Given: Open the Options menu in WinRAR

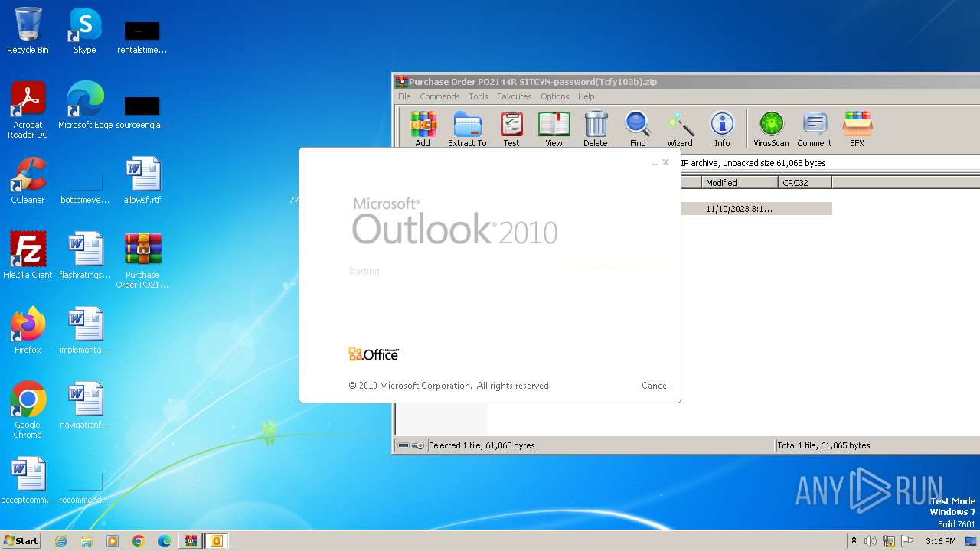Looking at the screenshot, I should (555, 96).
